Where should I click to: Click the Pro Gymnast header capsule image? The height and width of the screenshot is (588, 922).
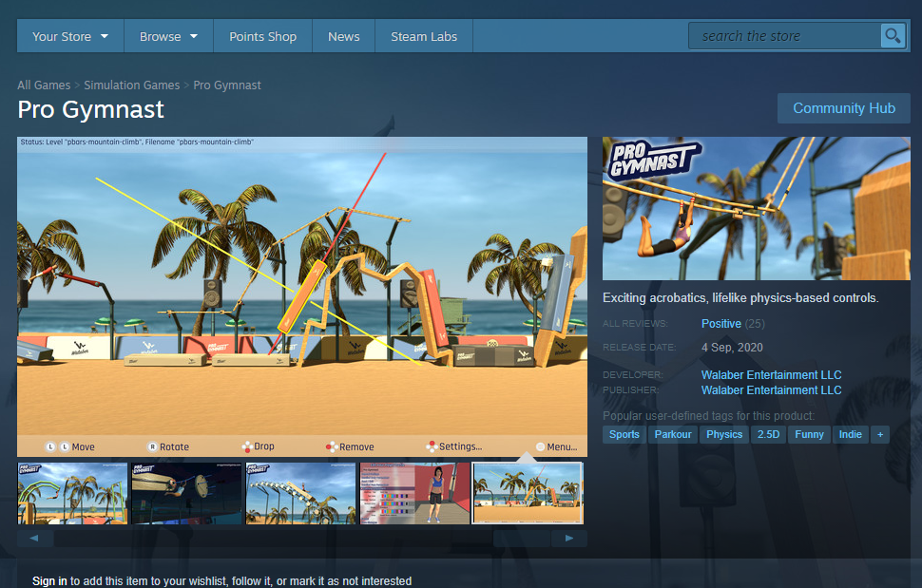(757, 209)
